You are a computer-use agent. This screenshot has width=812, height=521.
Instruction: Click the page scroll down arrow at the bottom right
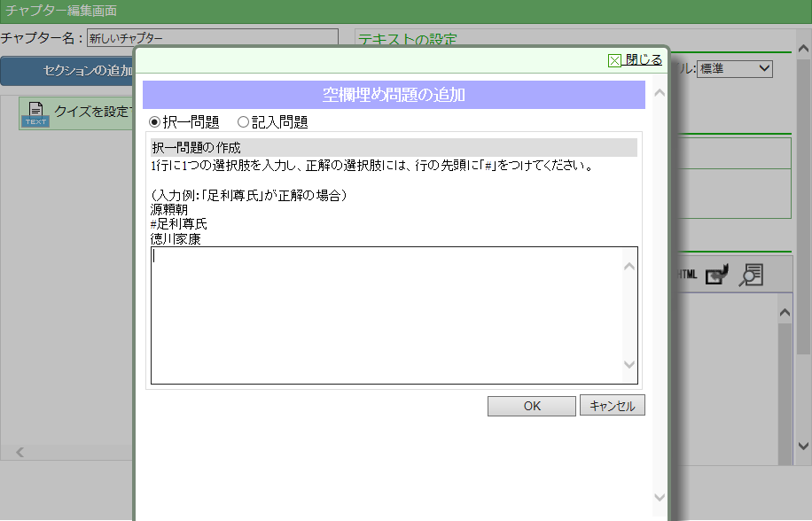803,446
